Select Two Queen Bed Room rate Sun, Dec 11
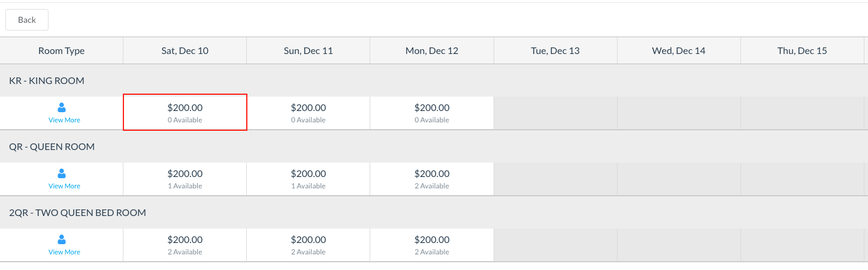This screenshot has width=868, height=270. pos(309,244)
